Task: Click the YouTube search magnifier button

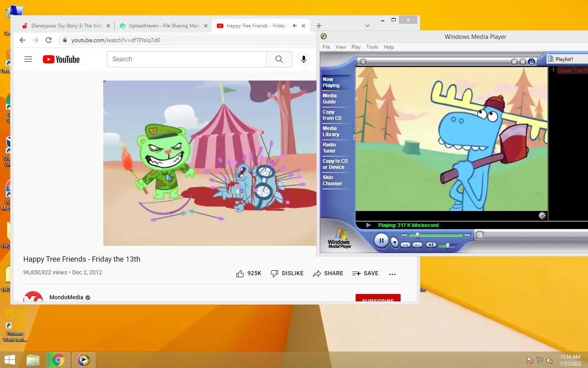Action: (x=279, y=59)
